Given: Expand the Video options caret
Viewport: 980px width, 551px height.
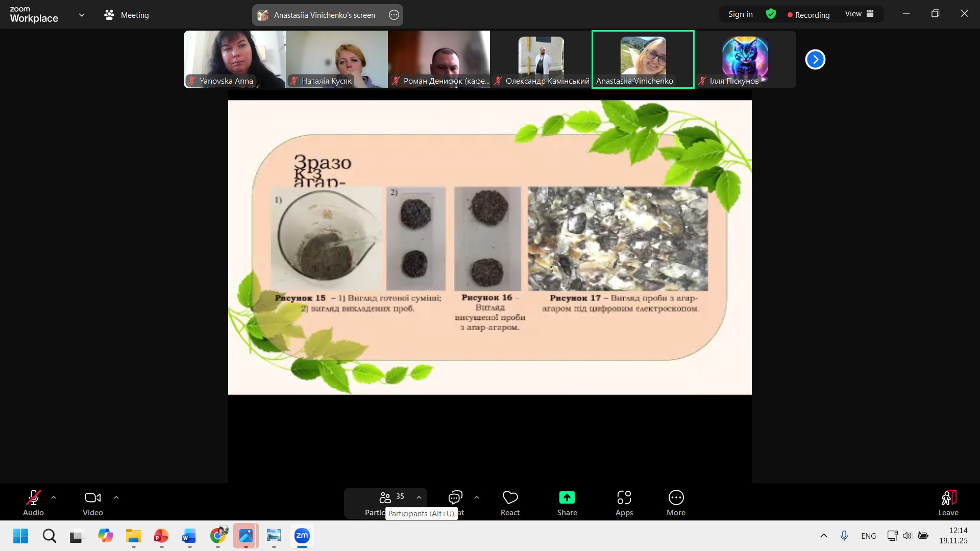Looking at the screenshot, I should point(116,497).
